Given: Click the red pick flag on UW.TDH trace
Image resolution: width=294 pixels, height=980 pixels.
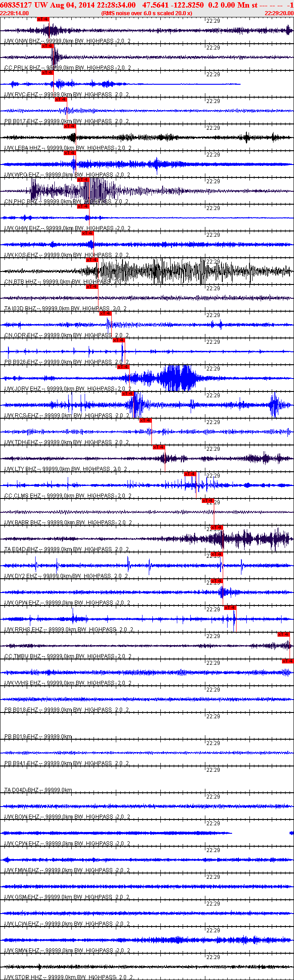Looking at the screenshot, I should [x=146, y=420].
